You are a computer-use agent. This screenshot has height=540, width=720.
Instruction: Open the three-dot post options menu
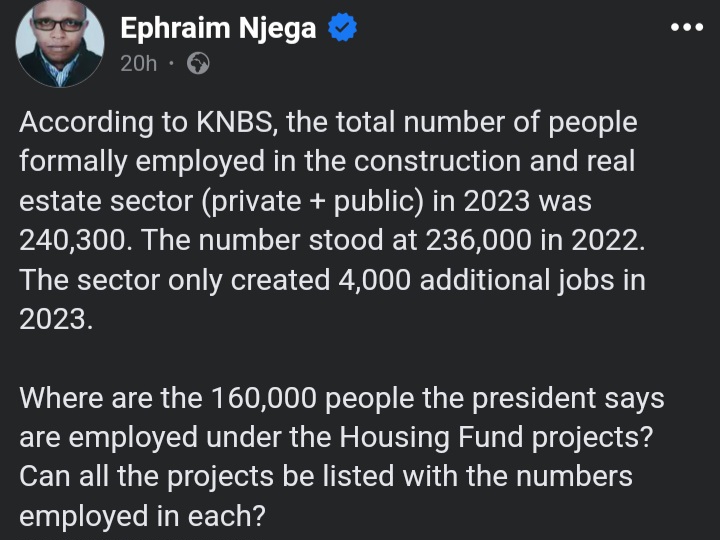tap(686, 28)
